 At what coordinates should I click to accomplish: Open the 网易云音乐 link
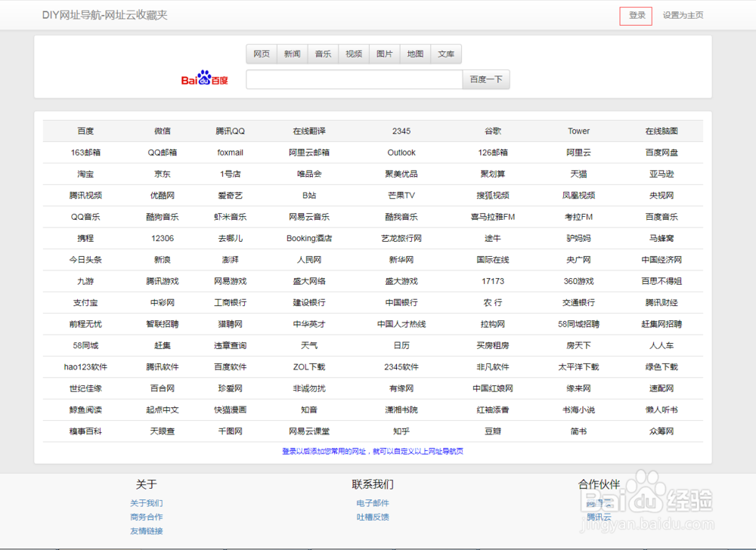pos(309,217)
